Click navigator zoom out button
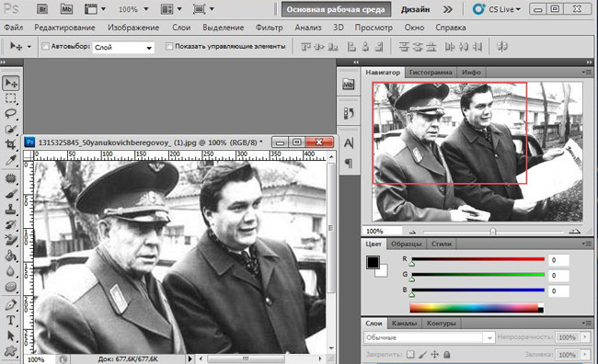The image size is (598, 364). tap(412, 232)
